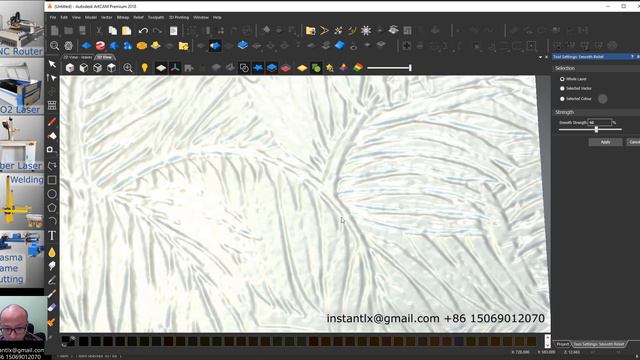This screenshot has width=640, height=360.
Task: Click the Tool Settings help question mark
Action: tap(632, 57)
